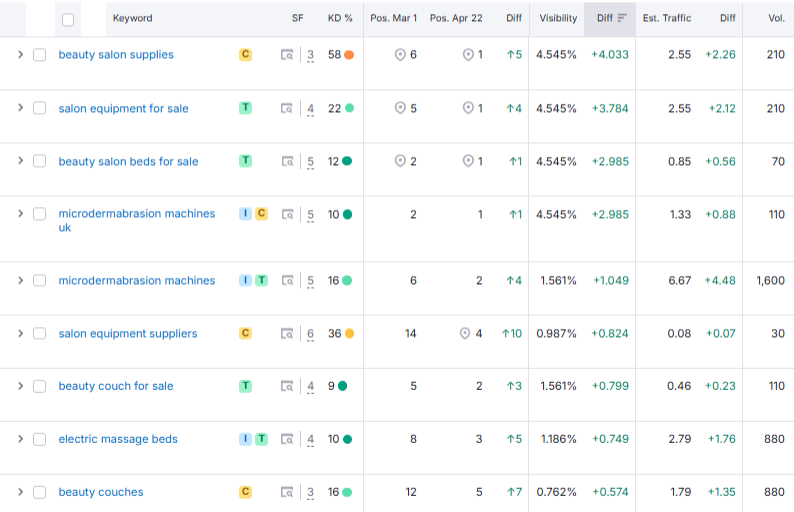This screenshot has width=794, height=512.
Task: Click local pack pin for beauty salon supplies Apr 22 position
Action: pyautogui.click(x=468, y=55)
